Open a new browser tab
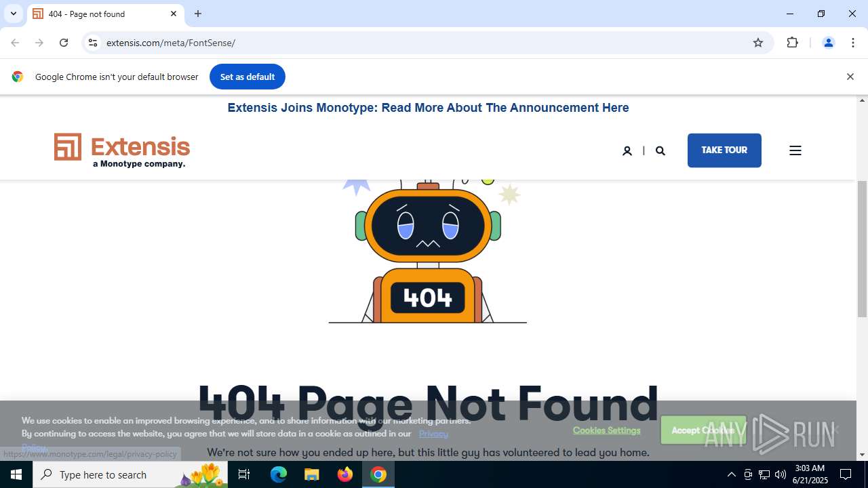The width and height of the screenshot is (868, 488). tap(198, 14)
